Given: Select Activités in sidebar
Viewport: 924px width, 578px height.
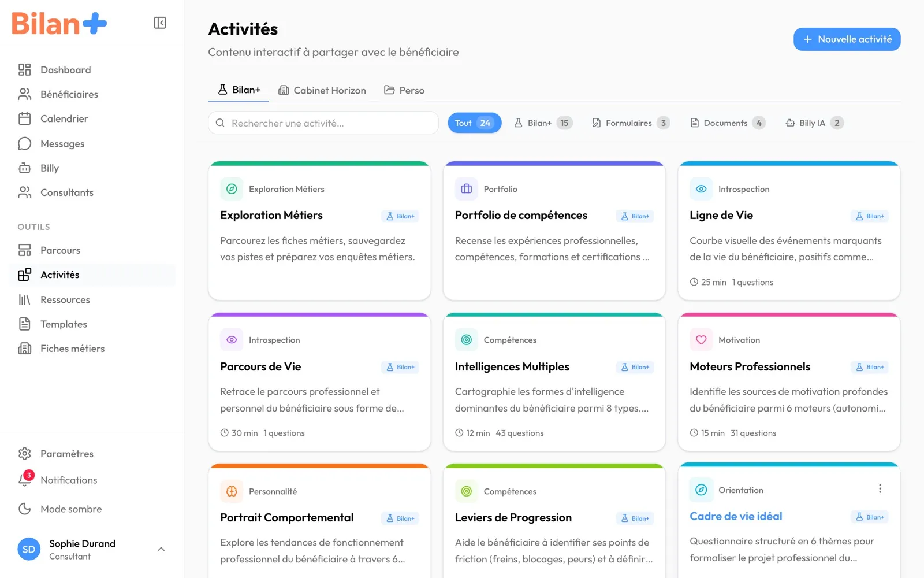Looking at the screenshot, I should [92, 275].
